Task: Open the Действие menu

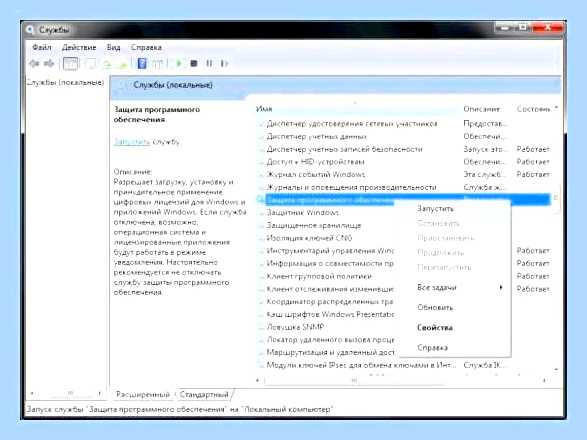Action: (79, 48)
